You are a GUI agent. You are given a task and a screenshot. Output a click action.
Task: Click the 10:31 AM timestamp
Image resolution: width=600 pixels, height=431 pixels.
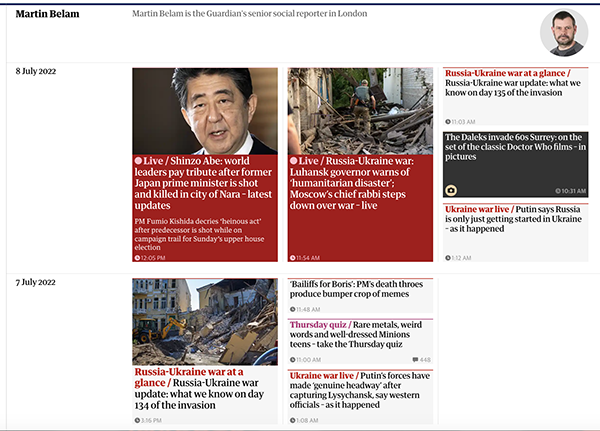tap(571, 191)
